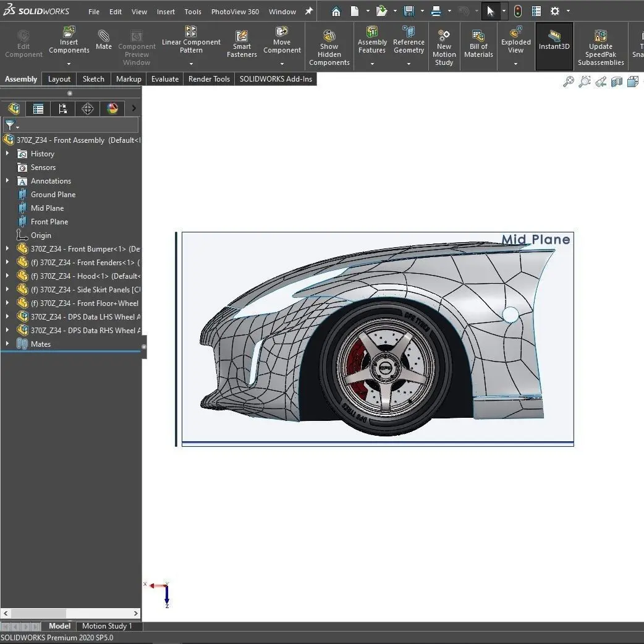Click the DisplayManager color wheel icon

click(x=112, y=109)
